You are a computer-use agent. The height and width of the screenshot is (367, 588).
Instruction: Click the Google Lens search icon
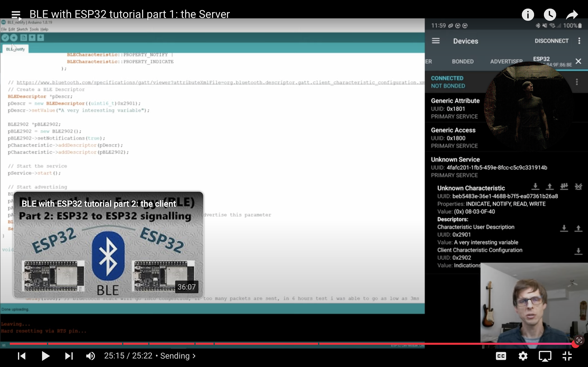[x=579, y=340]
